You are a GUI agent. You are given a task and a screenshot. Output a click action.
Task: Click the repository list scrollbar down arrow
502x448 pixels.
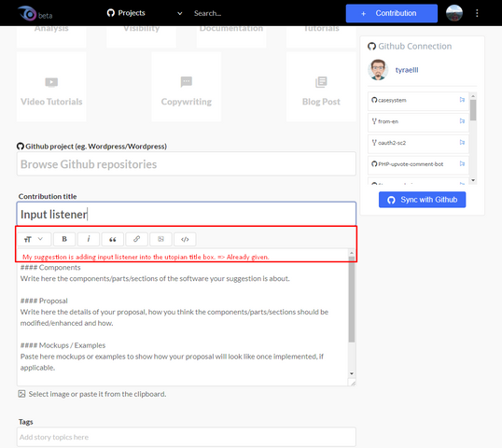[x=473, y=180]
